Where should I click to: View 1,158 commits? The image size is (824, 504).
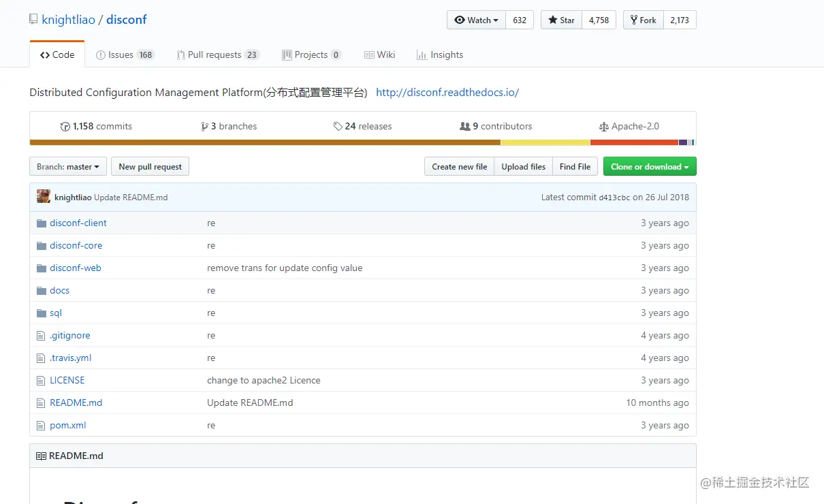click(96, 126)
